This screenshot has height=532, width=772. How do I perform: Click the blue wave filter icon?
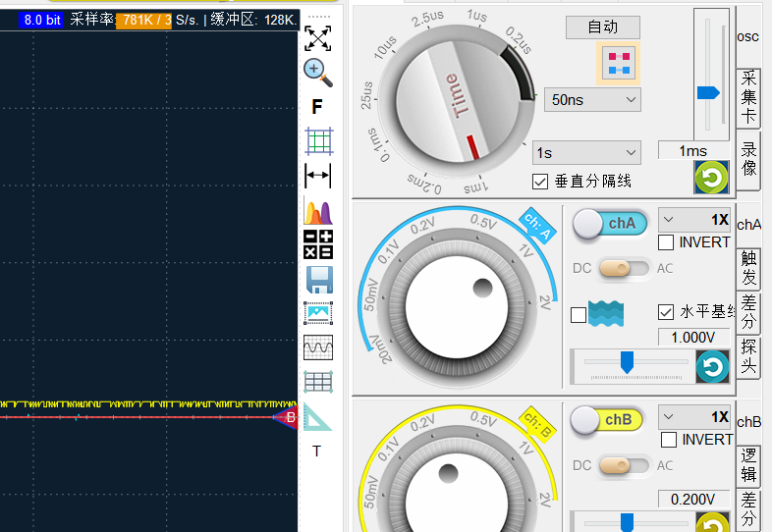[x=606, y=314]
